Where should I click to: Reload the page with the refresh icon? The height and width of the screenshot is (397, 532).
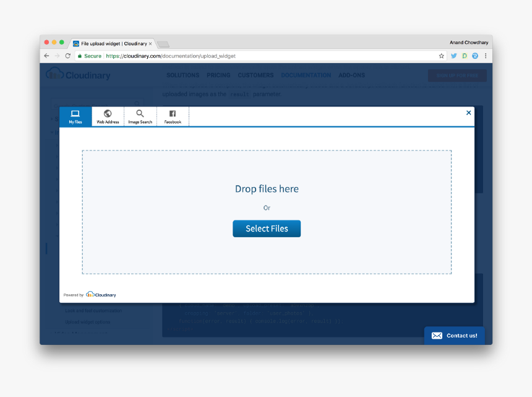(68, 56)
